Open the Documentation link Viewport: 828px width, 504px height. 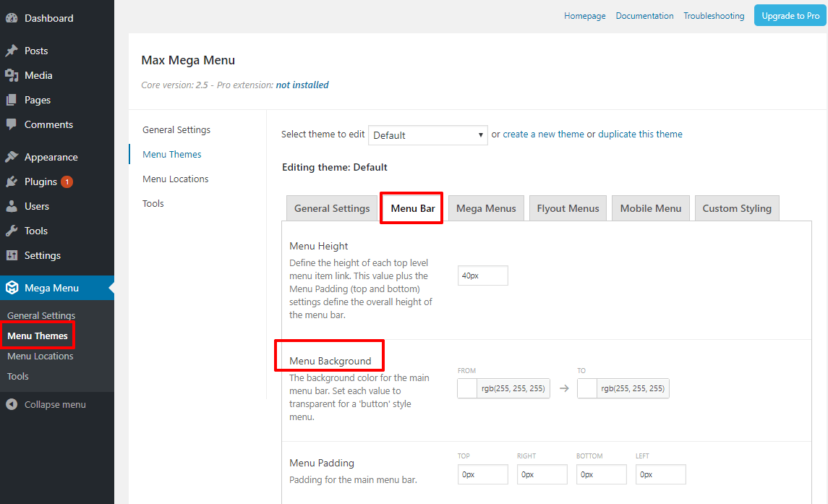(x=644, y=15)
